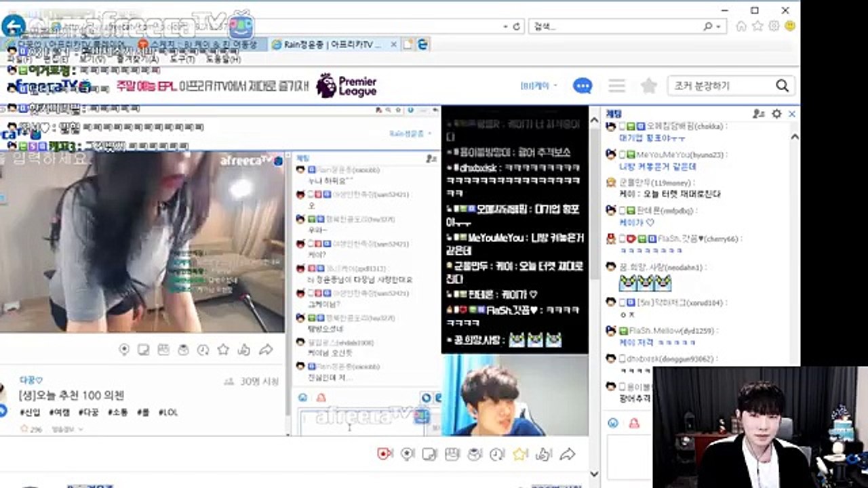Open the 도움말(H) menu

(x=222, y=59)
